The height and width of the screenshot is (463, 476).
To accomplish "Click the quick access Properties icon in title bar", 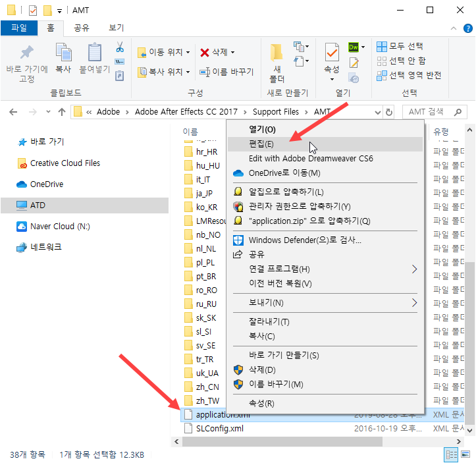I will point(33,11).
